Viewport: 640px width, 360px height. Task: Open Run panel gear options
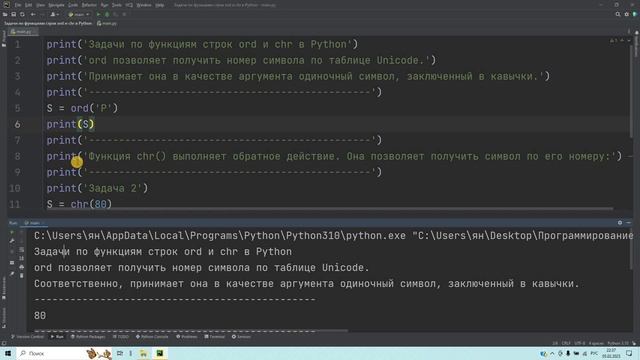620,223
